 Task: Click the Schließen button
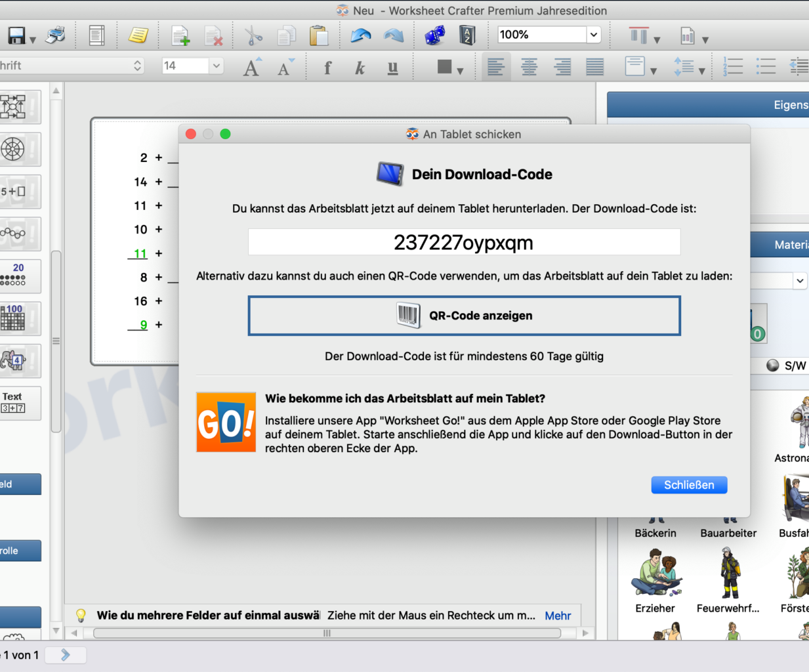689,485
